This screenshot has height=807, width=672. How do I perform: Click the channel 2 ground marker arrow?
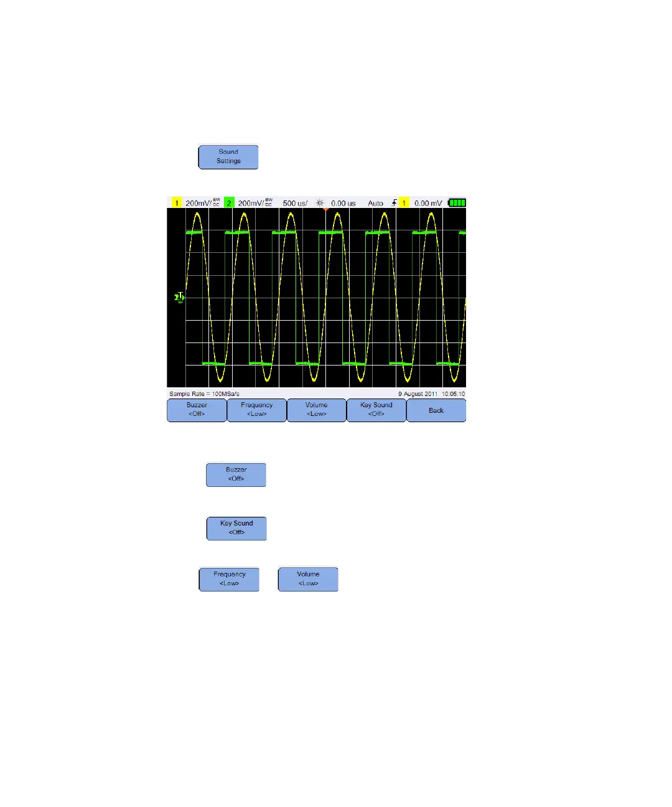point(180,298)
